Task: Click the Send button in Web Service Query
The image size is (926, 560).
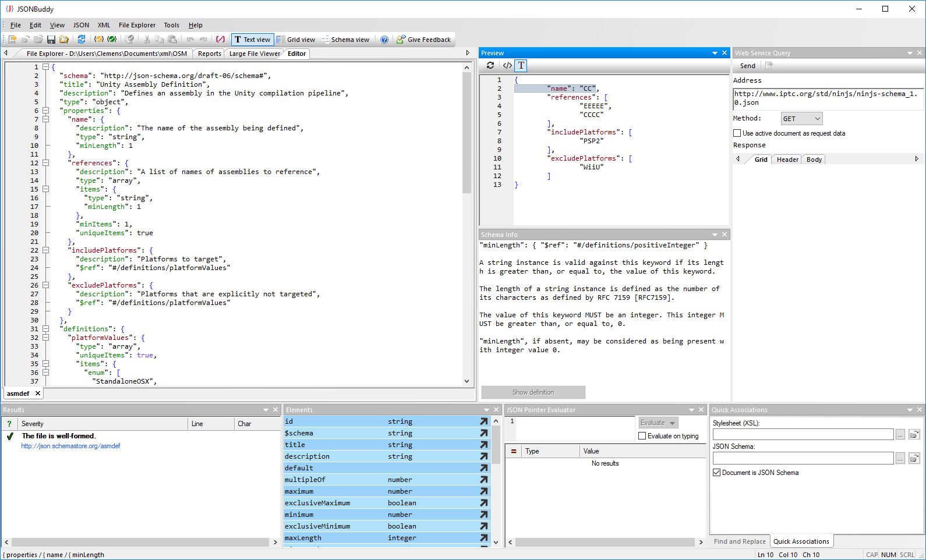Action: [x=747, y=66]
